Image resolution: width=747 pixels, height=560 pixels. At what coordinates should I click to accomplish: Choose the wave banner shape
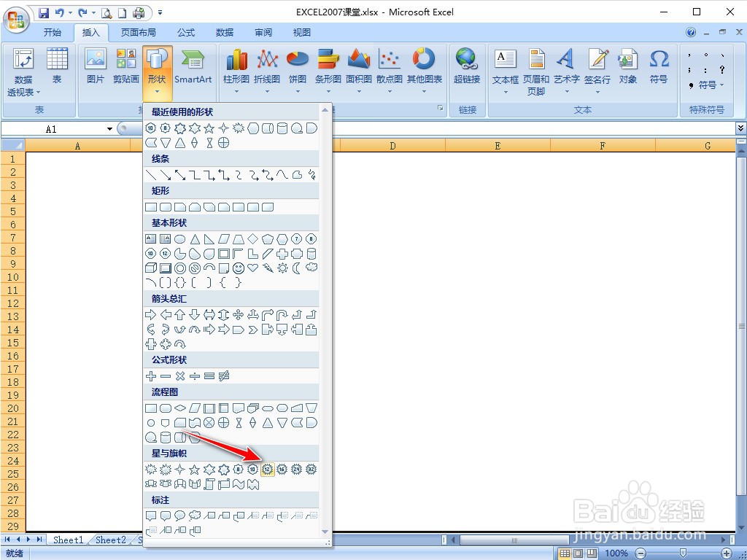click(x=239, y=484)
